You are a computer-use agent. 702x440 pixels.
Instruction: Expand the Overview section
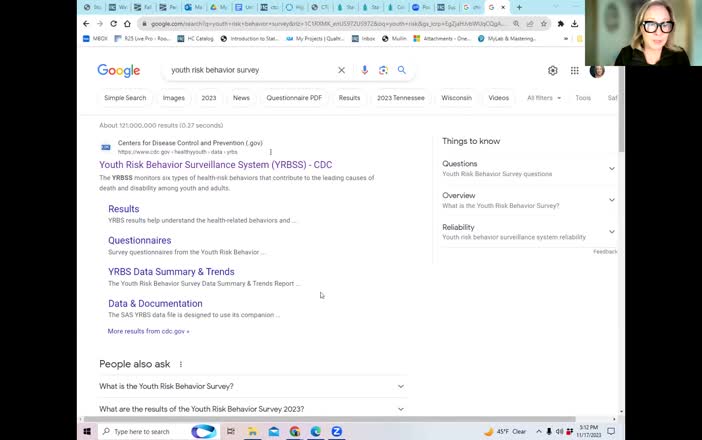(612, 200)
